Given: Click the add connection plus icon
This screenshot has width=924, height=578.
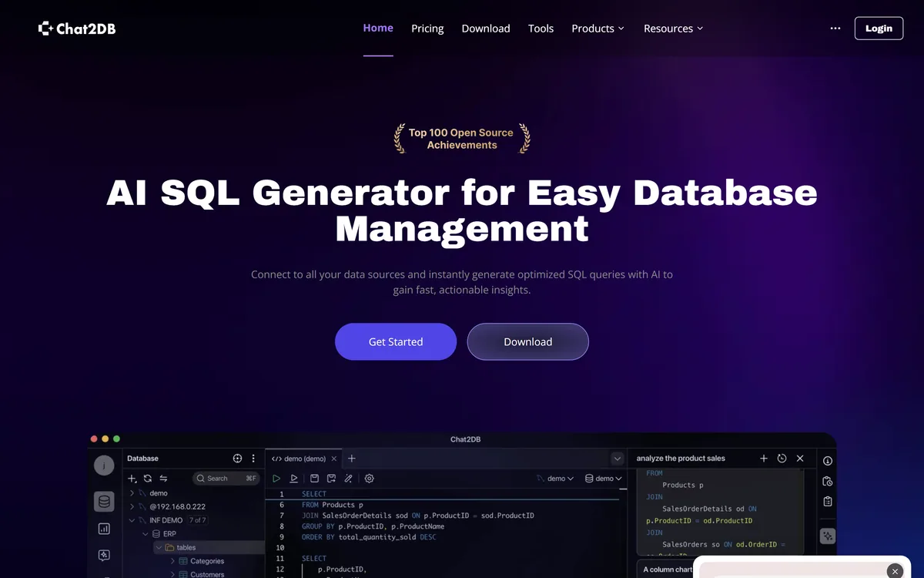Looking at the screenshot, I should (132, 479).
